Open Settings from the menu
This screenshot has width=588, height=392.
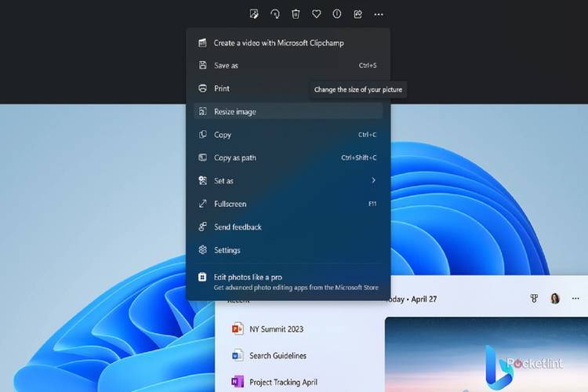click(289, 250)
